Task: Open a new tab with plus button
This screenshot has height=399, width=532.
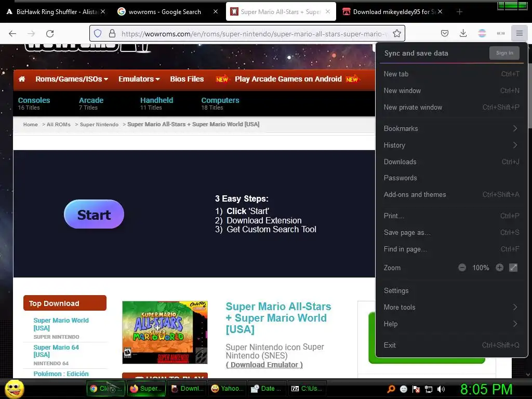Action: point(459,12)
